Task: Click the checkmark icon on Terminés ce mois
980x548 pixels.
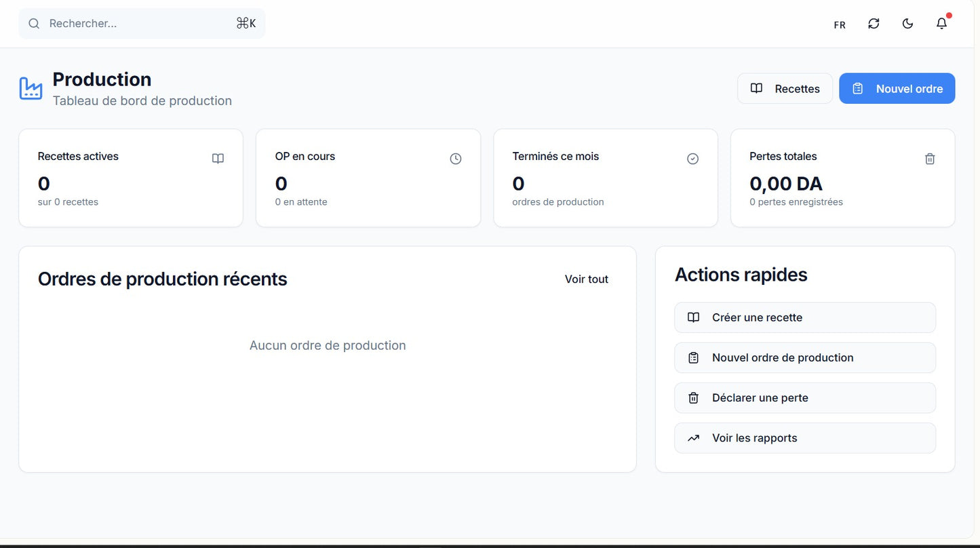Action: (692, 159)
